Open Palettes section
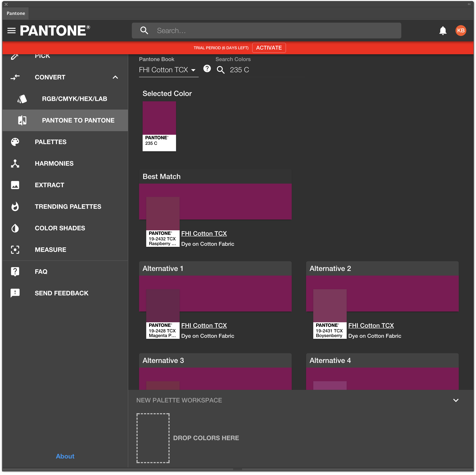This screenshot has height=475, width=476. (65, 142)
